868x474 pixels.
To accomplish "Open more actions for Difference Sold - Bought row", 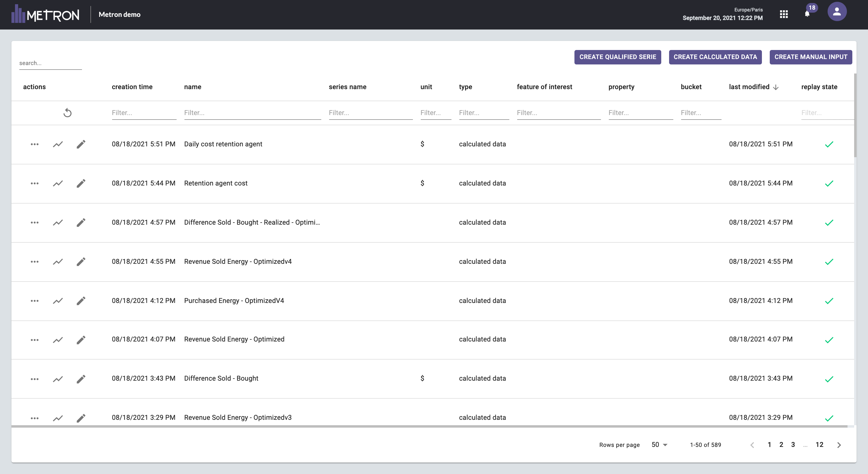I will (x=34, y=379).
